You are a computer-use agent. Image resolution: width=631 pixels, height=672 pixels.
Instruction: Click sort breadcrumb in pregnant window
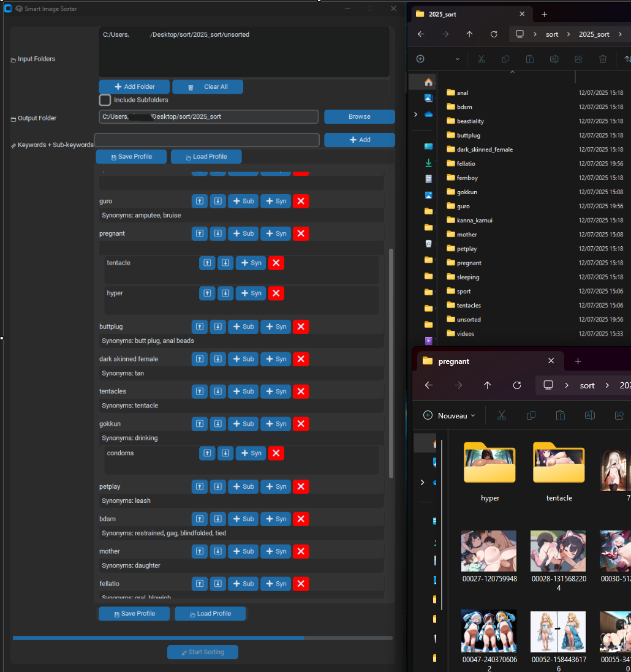587,385
